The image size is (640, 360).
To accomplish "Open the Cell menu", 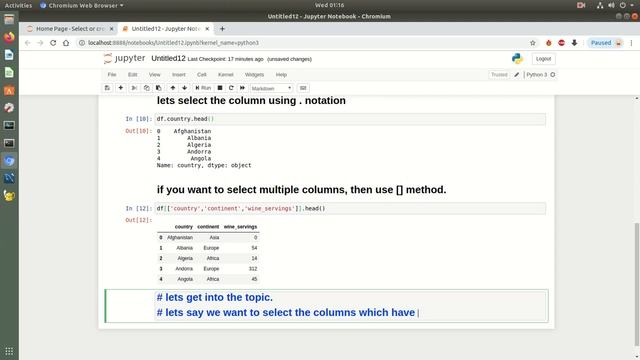I will (x=202, y=75).
